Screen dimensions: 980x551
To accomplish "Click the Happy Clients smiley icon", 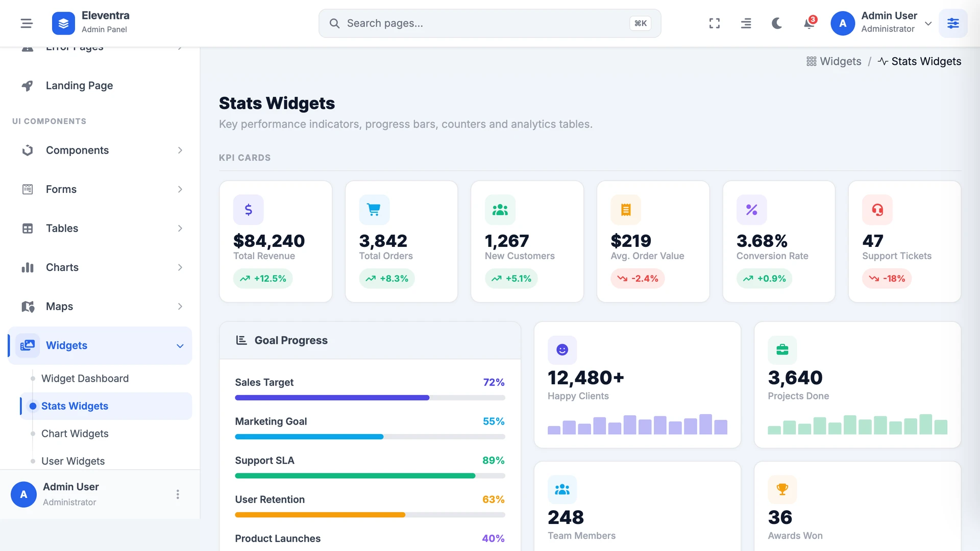I will pos(562,350).
